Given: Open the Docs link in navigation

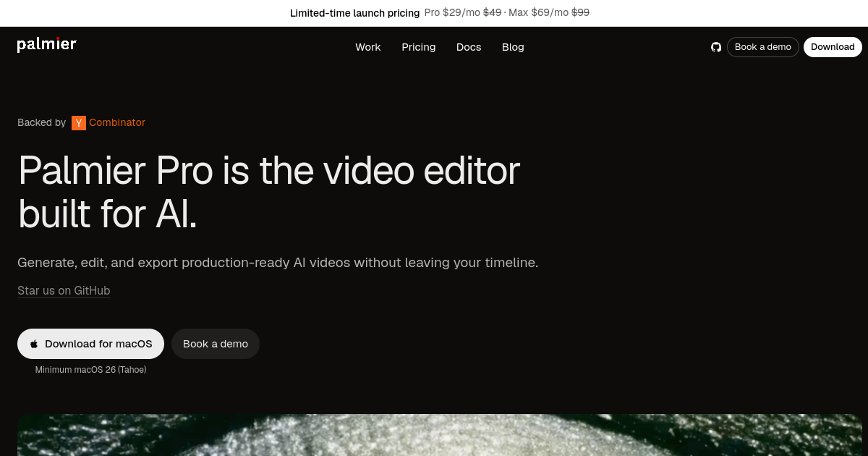Looking at the screenshot, I should 469,47.
